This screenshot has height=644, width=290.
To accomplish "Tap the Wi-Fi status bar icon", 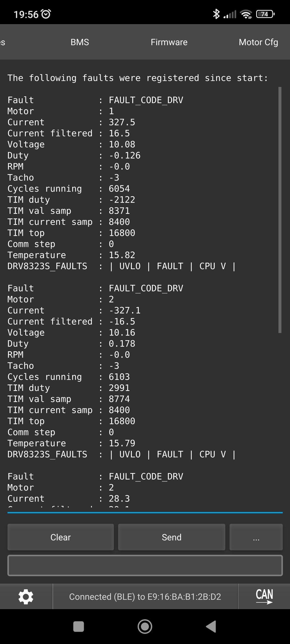I will 246,14.
